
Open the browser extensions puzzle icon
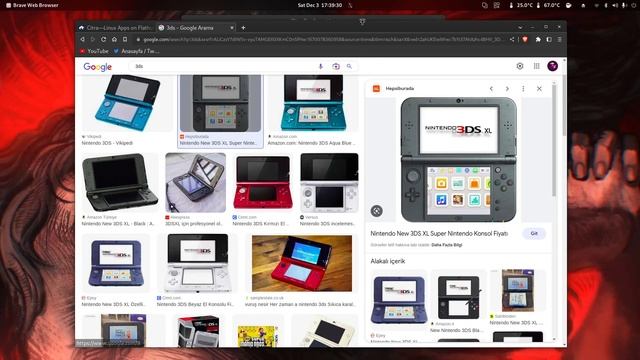pos(538,40)
